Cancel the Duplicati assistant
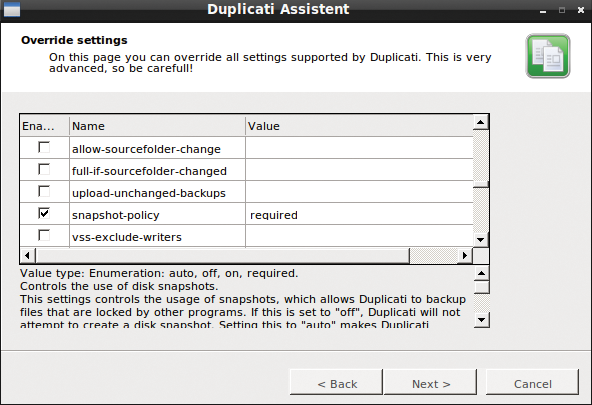 click(532, 383)
